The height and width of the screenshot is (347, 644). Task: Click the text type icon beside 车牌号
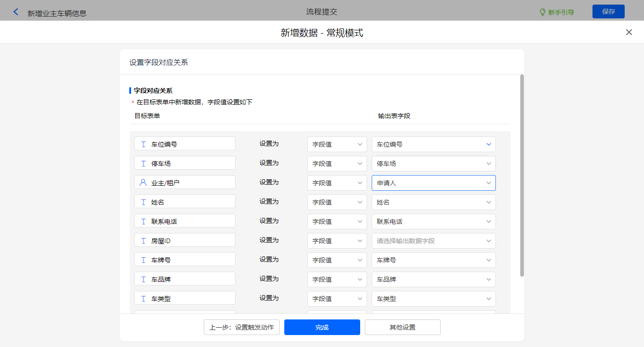click(143, 260)
